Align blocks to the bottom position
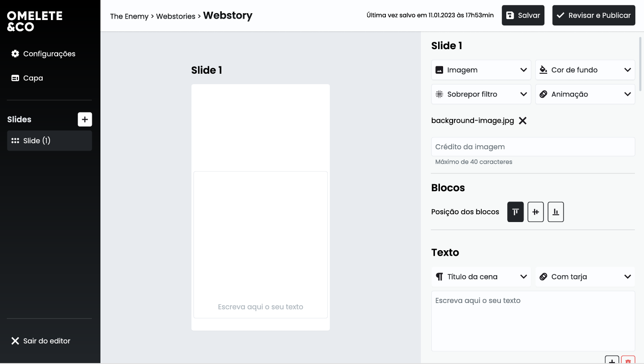Screen dimensions: 644x364 pos(555,212)
